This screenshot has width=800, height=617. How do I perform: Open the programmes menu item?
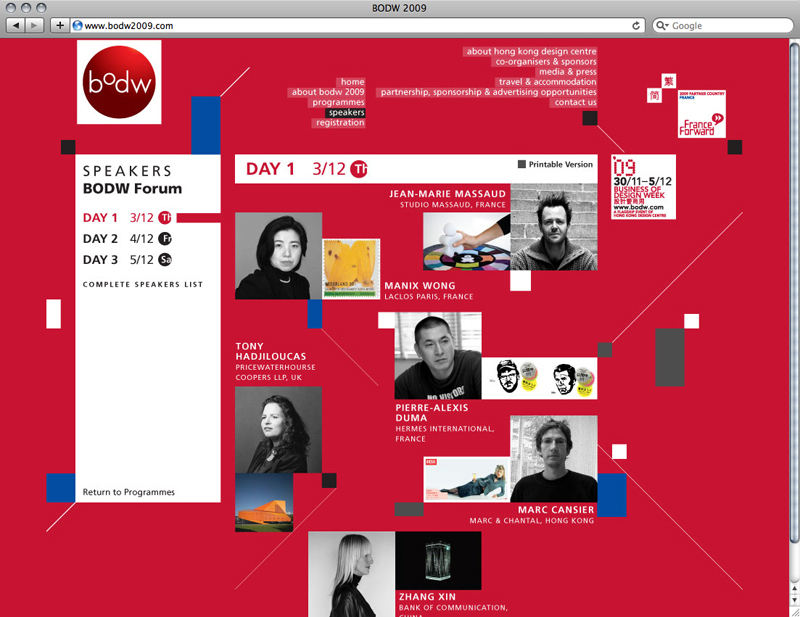coord(338,102)
